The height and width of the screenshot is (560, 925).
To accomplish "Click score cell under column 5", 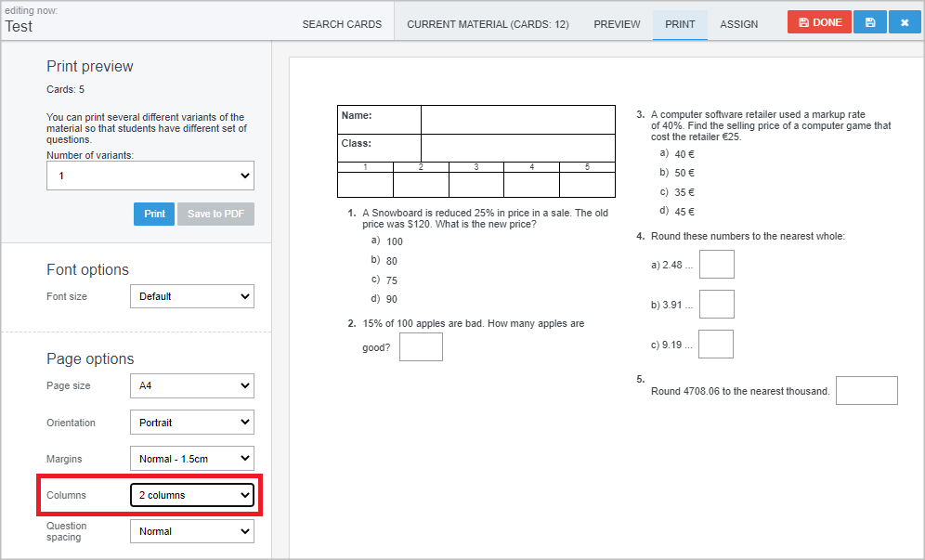I will tap(587, 185).
